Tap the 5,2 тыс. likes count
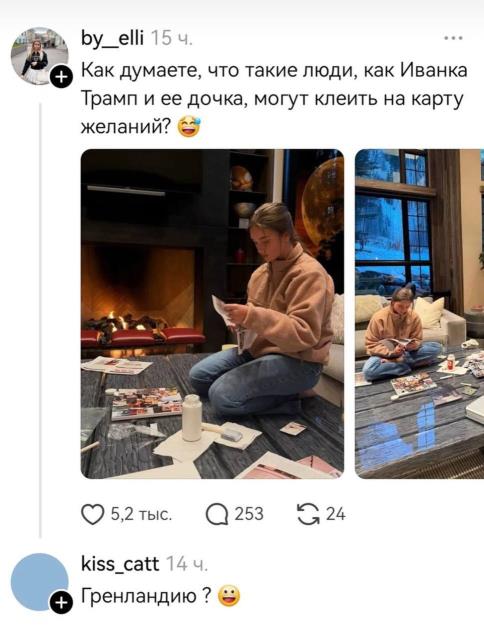Image resolution: width=484 pixels, height=640 pixels. (x=141, y=514)
